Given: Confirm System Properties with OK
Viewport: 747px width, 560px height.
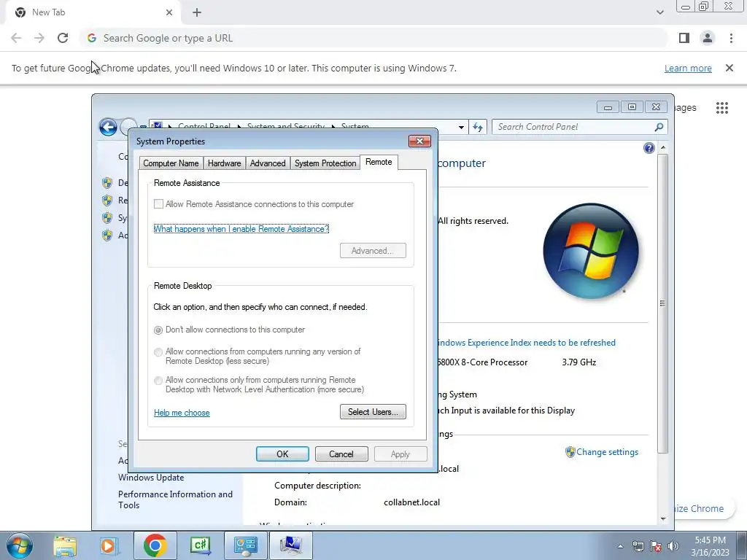Looking at the screenshot, I should 282,454.
